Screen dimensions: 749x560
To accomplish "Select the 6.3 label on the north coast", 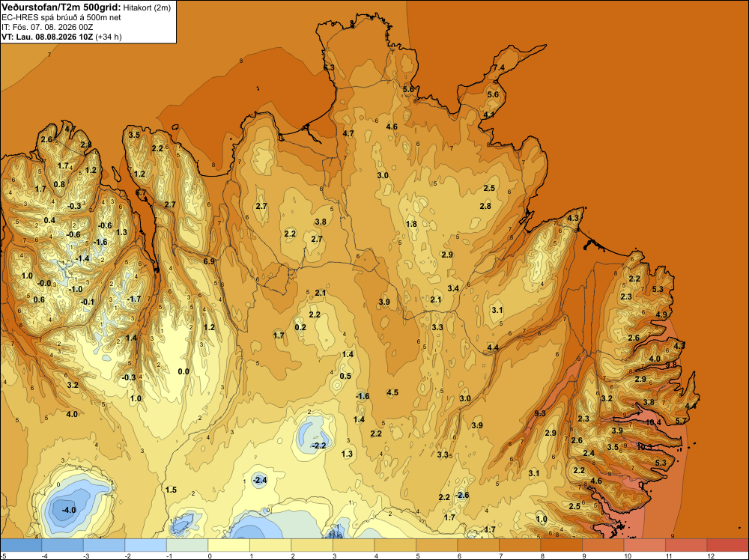I will click(329, 68).
